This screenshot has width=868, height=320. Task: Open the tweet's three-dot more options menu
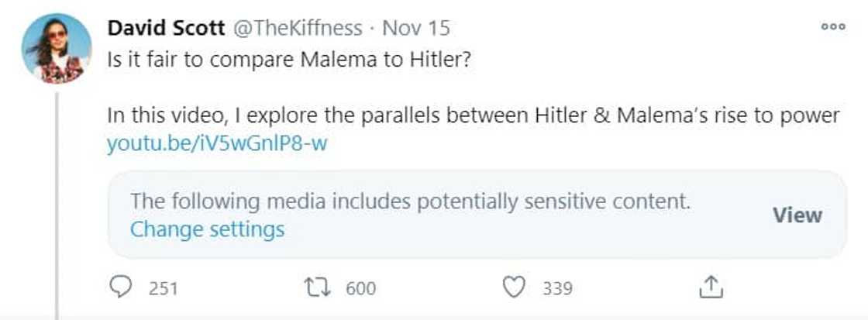[x=833, y=26]
